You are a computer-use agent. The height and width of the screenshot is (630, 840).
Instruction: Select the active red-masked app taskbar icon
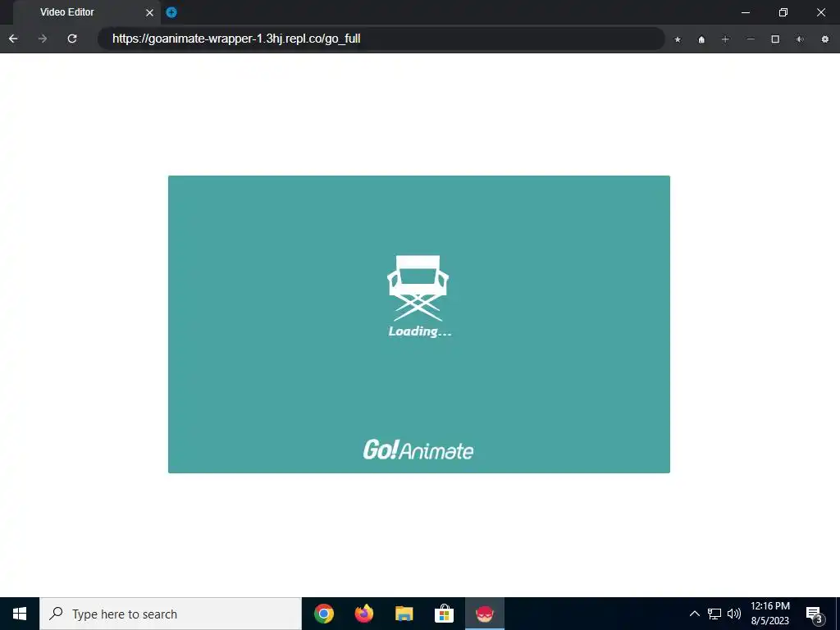tap(484, 614)
